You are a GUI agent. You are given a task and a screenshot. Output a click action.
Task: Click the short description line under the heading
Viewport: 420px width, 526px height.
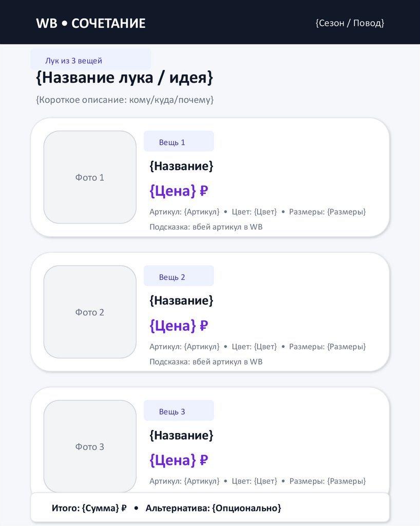pyautogui.click(x=125, y=100)
